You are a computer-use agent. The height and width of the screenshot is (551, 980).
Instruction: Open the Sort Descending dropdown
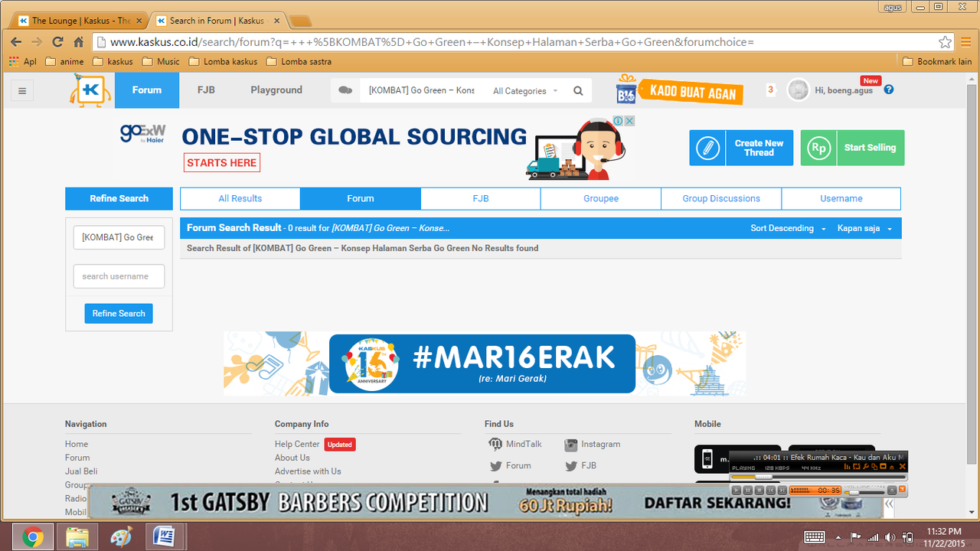click(x=789, y=228)
